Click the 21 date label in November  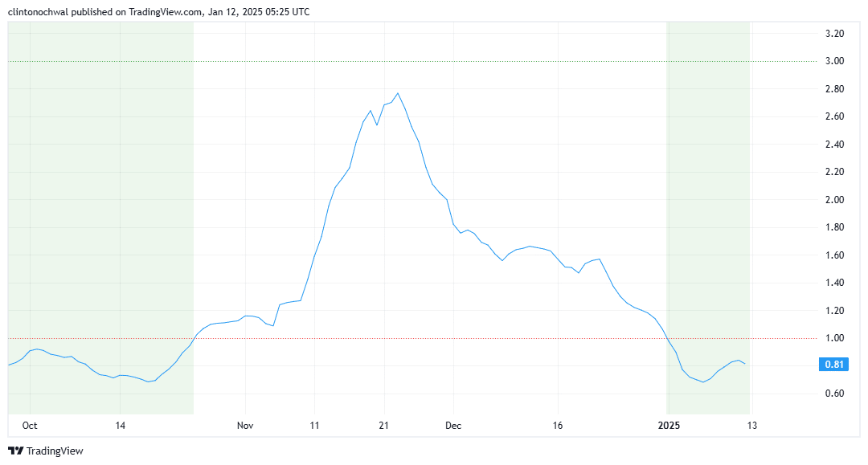pos(383,425)
